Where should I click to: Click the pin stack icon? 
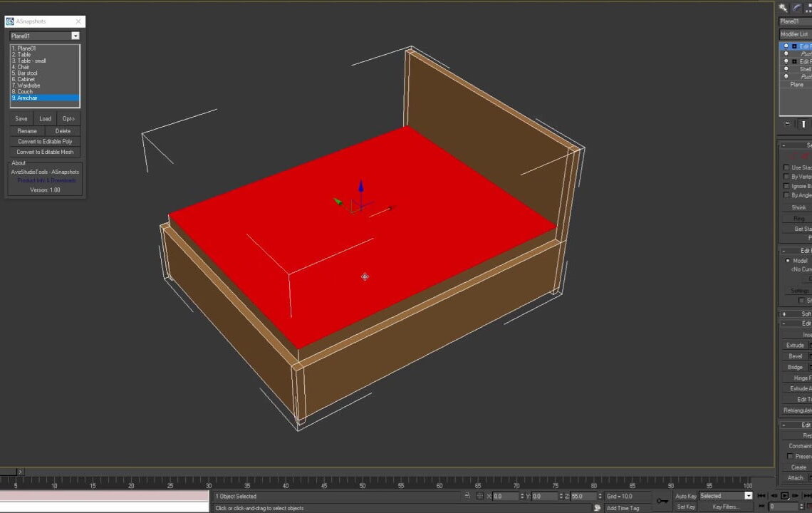[x=787, y=124]
